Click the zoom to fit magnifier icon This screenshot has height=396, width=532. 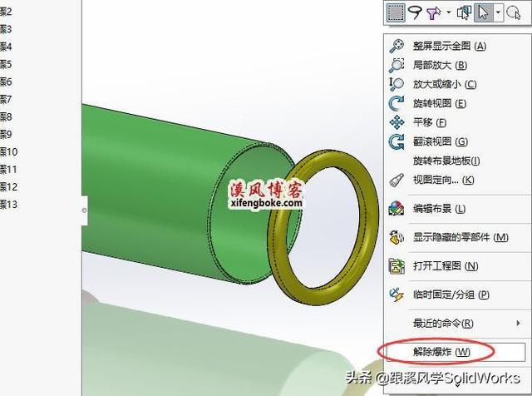[x=397, y=46]
